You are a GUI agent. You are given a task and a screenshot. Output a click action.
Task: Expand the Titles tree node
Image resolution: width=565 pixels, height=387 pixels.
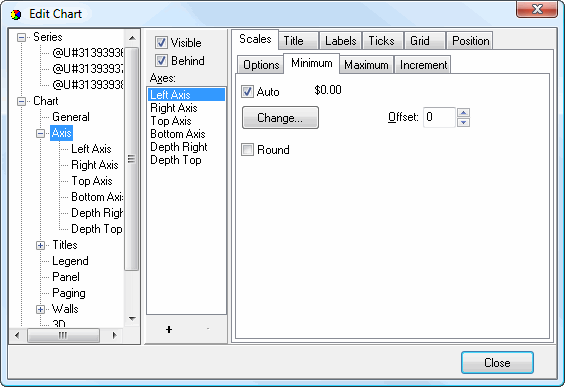click(40, 245)
